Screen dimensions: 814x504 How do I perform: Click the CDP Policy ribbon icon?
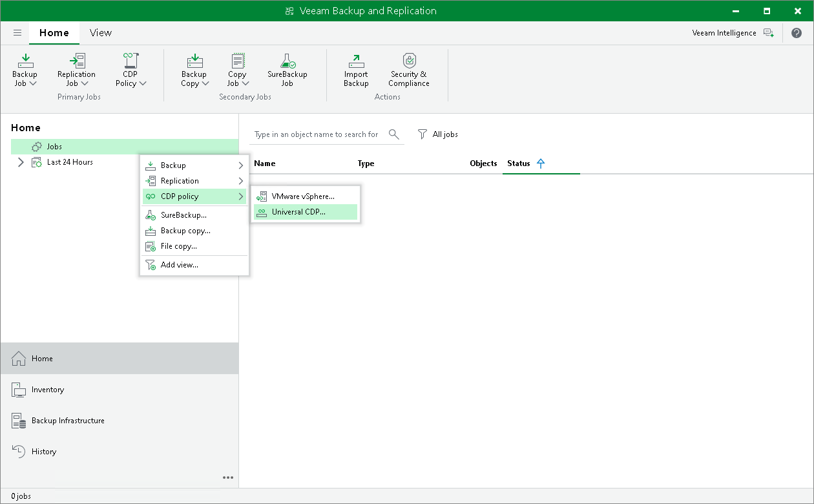(x=130, y=61)
